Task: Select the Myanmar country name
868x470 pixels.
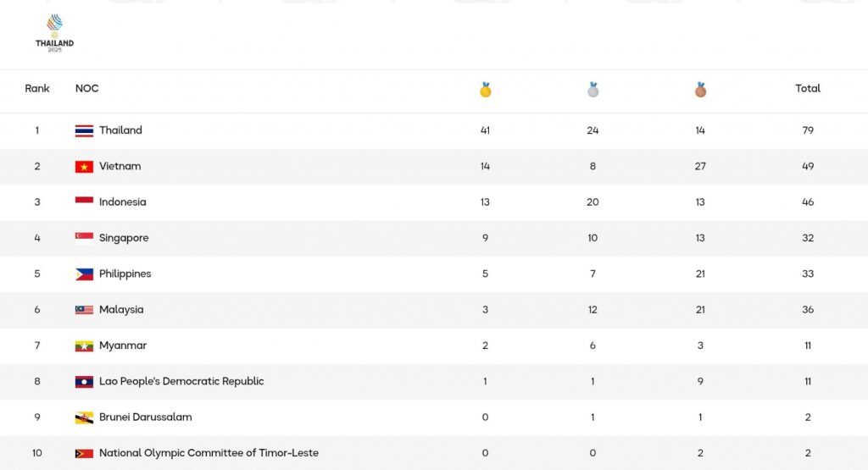Action: pyautogui.click(x=123, y=346)
